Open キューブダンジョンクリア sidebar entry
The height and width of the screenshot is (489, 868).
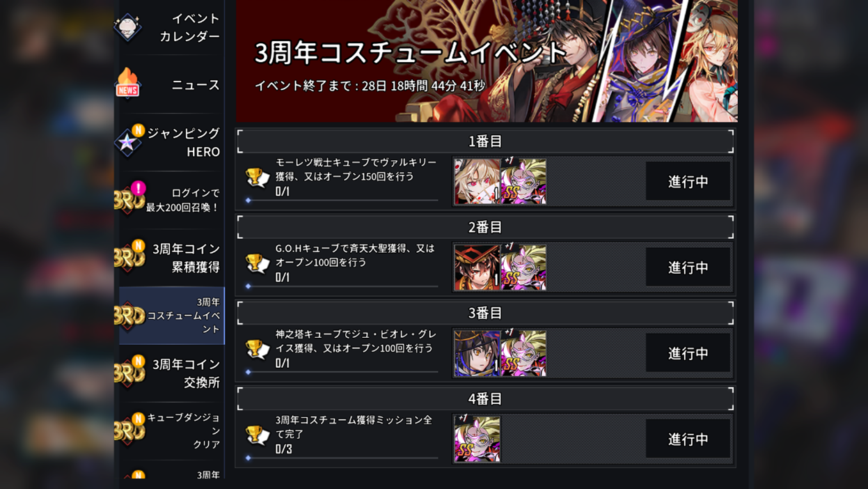click(x=170, y=430)
